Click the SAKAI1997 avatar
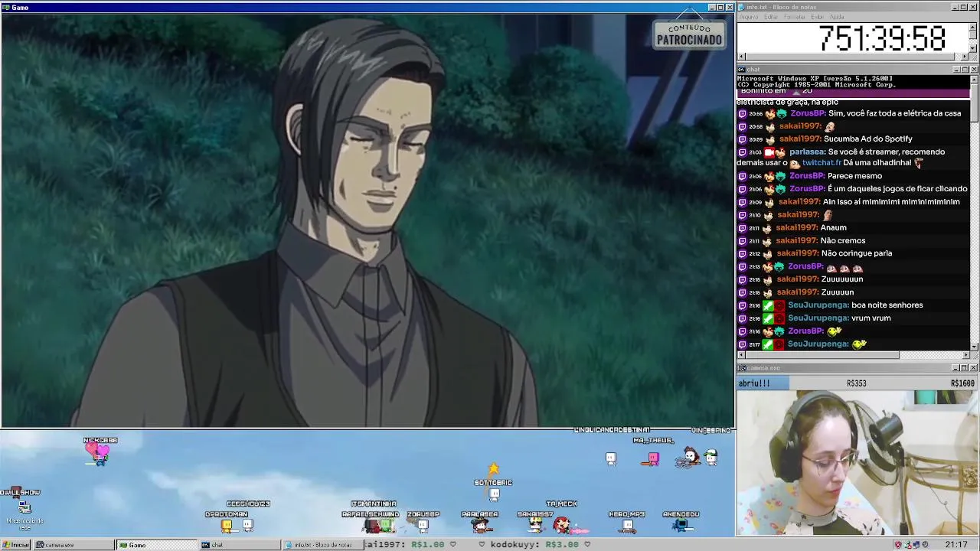 pos(534,525)
